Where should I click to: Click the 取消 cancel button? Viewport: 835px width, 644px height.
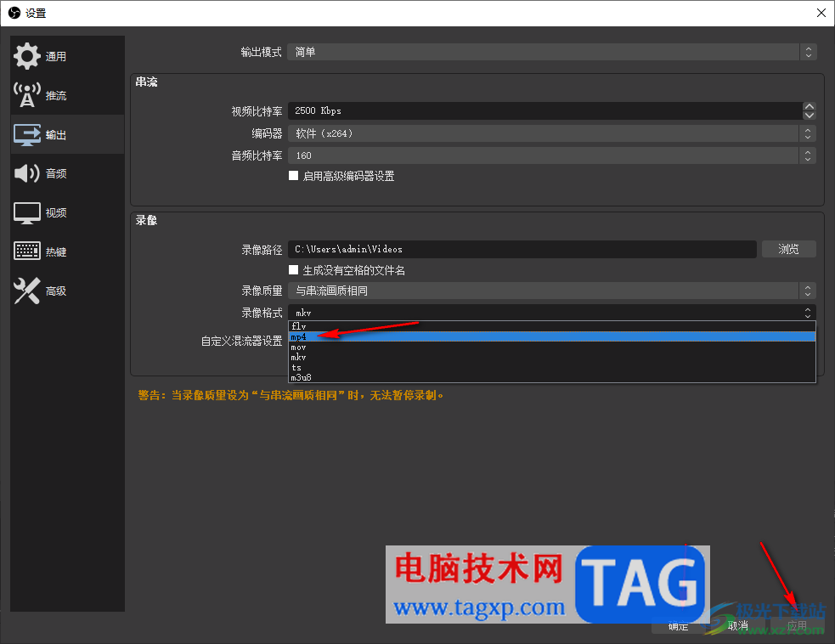tap(738, 626)
